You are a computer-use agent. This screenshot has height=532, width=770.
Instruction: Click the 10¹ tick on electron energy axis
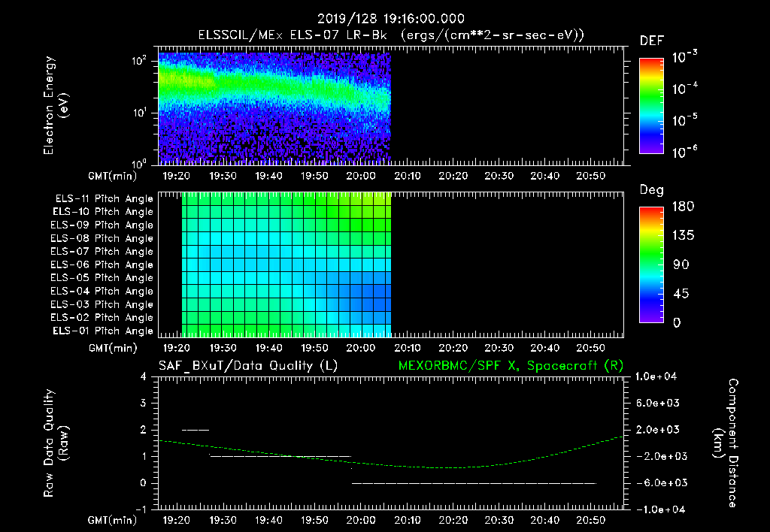(139, 113)
